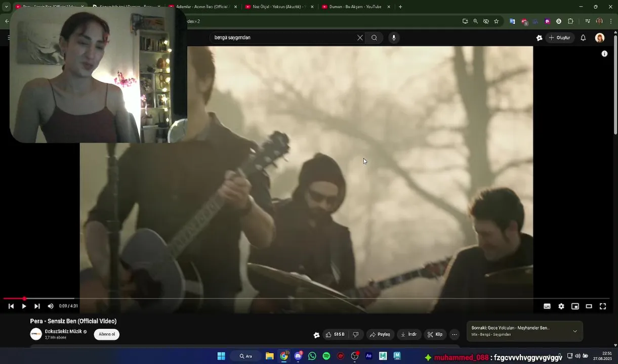Close the Naz Ölçal - Yoksun tab
The height and width of the screenshot is (364, 618).
point(312,7)
